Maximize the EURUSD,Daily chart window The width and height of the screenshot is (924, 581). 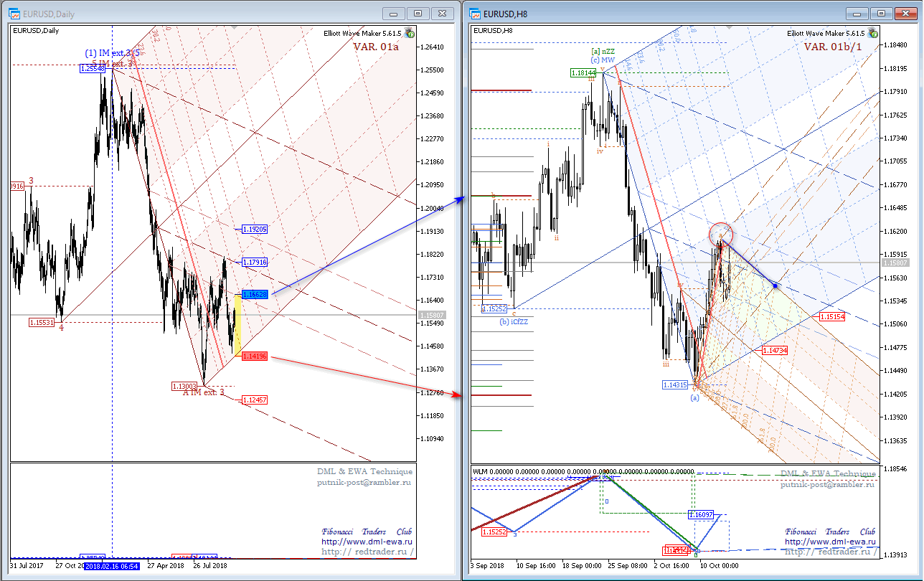[419, 13]
